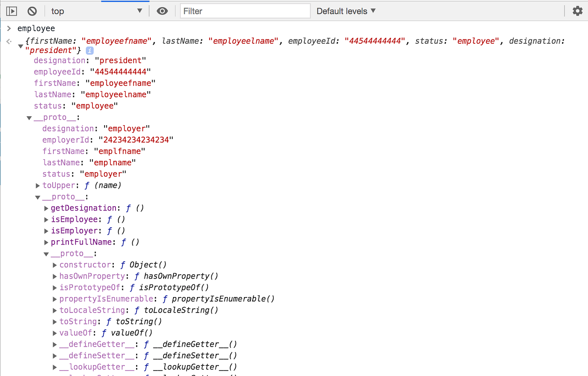The width and height of the screenshot is (588, 376).
Task: Collapse the employee object output
Action: [20, 46]
